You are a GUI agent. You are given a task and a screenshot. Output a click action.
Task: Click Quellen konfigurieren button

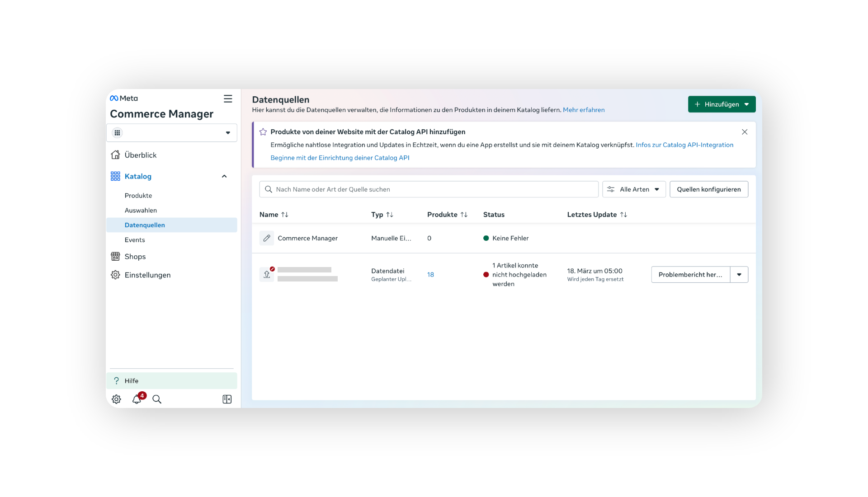pos(708,189)
